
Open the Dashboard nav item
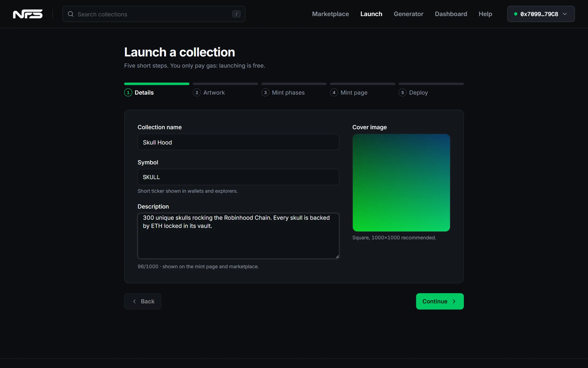(451, 14)
